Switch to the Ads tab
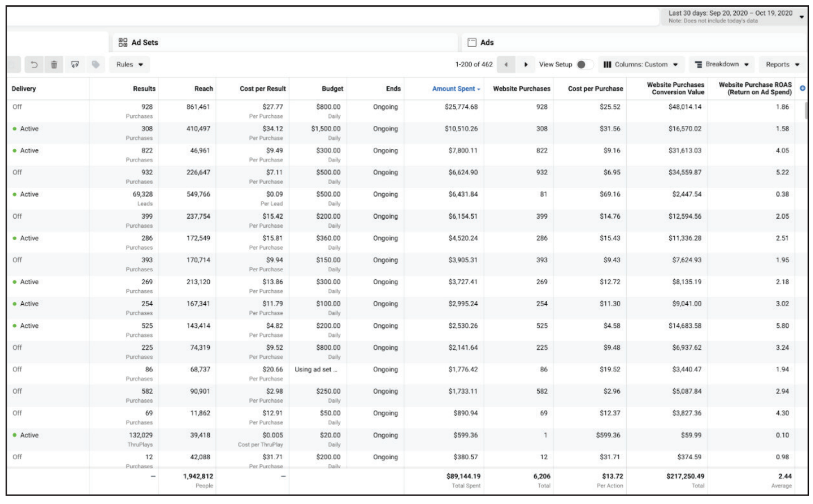The width and height of the screenshot is (813, 504). coord(487,43)
